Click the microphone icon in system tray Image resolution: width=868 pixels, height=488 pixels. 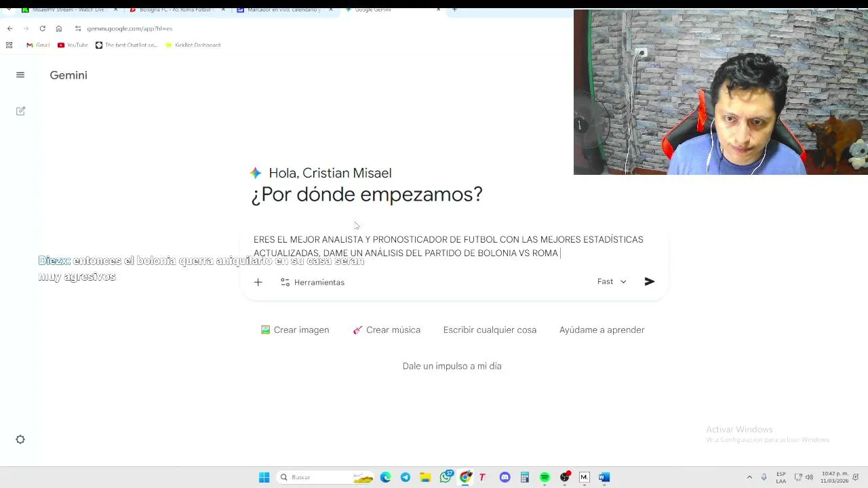click(x=764, y=477)
